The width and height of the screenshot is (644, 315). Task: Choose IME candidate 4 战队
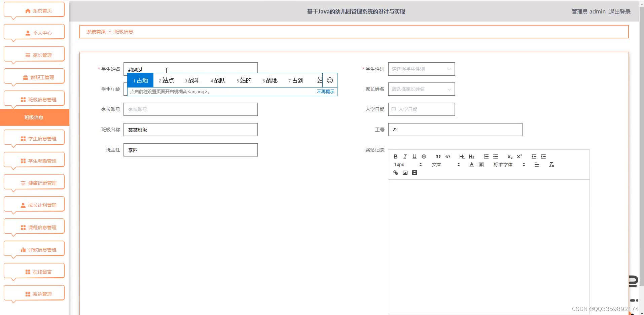[x=218, y=80]
